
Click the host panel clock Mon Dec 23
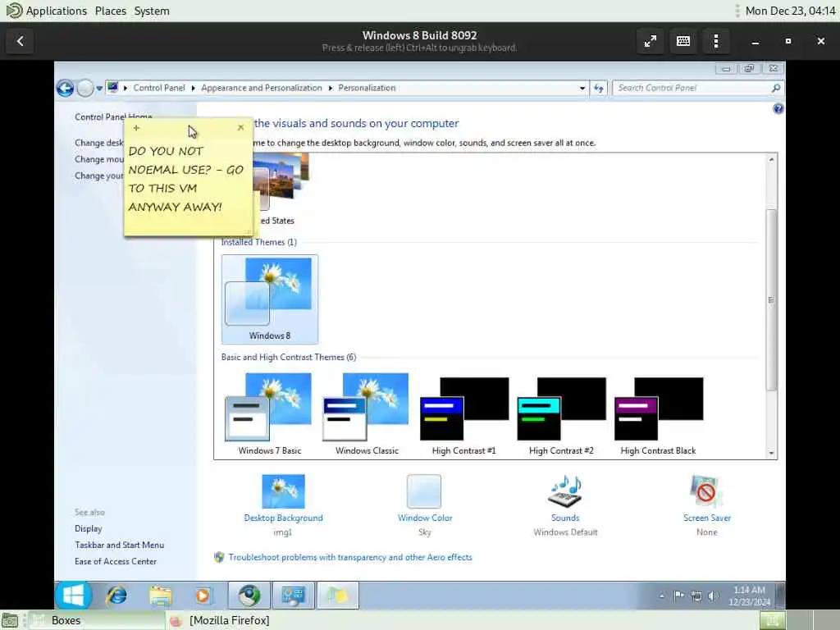790,11
